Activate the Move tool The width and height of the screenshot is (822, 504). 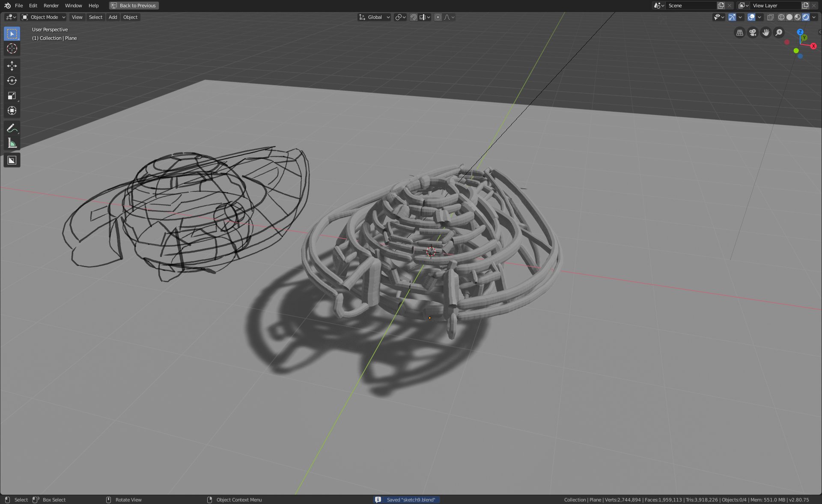[12, 66]
